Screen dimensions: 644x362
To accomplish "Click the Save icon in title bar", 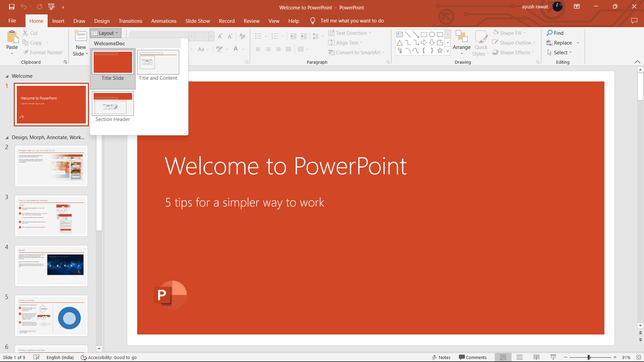I will pyautogui.click(x=12, y=7).
